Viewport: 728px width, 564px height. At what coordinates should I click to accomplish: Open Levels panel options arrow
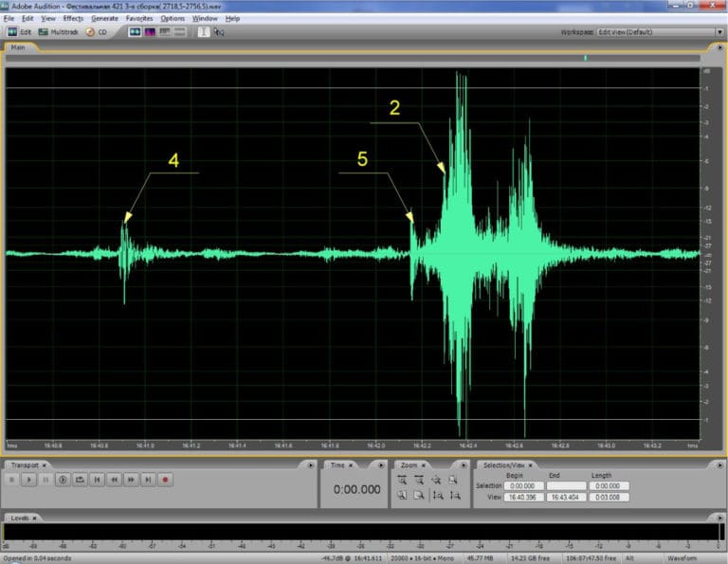[719, 518]
